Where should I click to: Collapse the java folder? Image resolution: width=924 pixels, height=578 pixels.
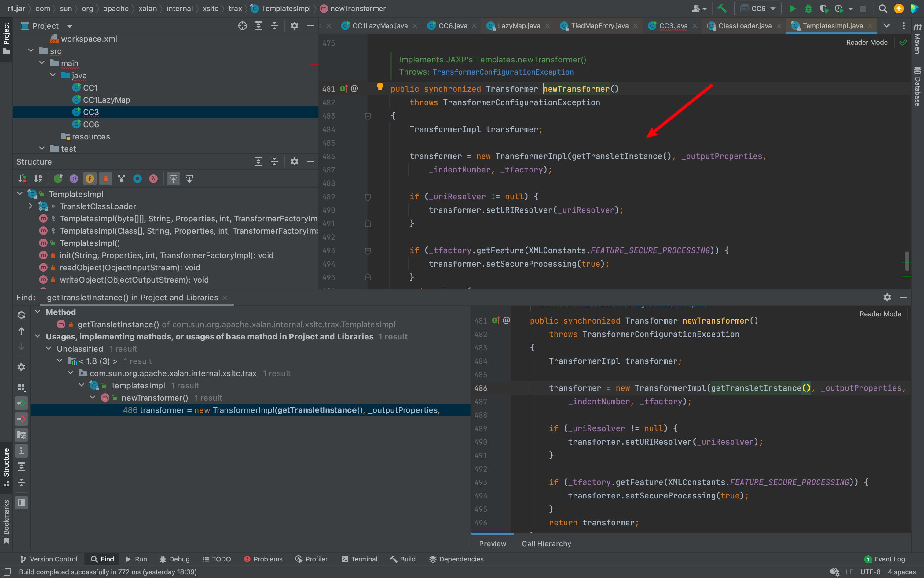click(53, 75)
